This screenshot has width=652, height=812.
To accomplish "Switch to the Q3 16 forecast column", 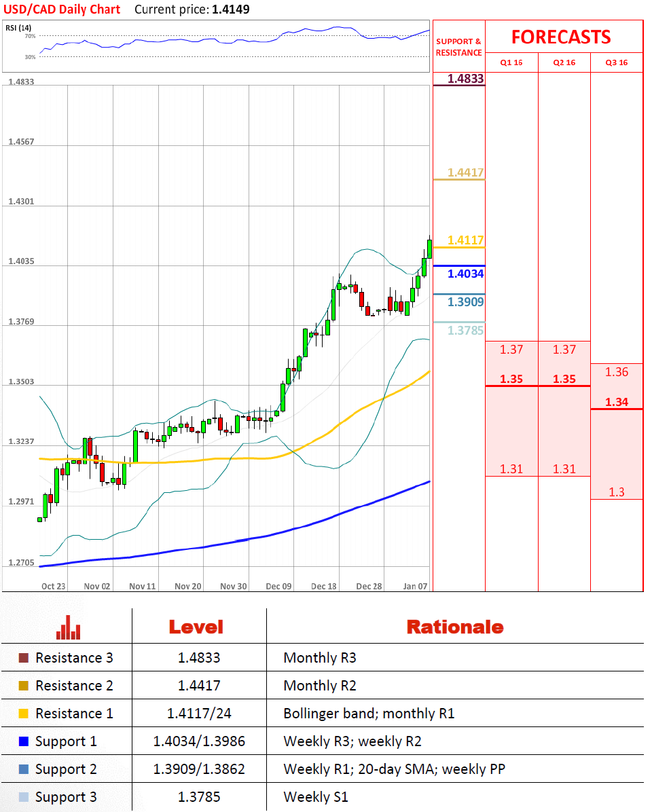I will (617, 62).
